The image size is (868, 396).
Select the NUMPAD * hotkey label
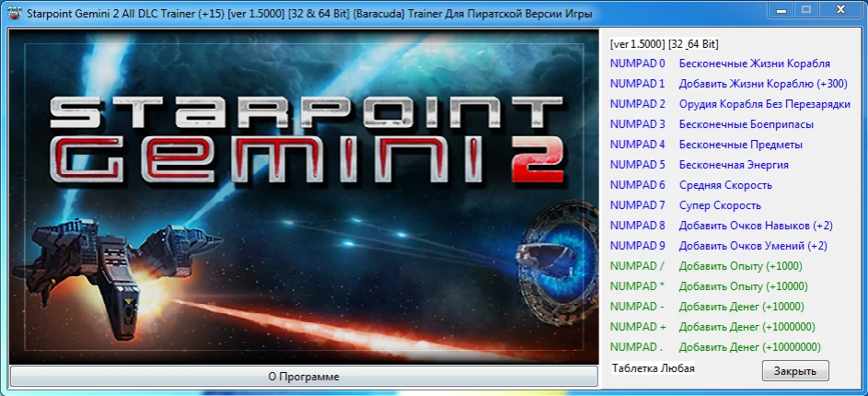point(637,286)
